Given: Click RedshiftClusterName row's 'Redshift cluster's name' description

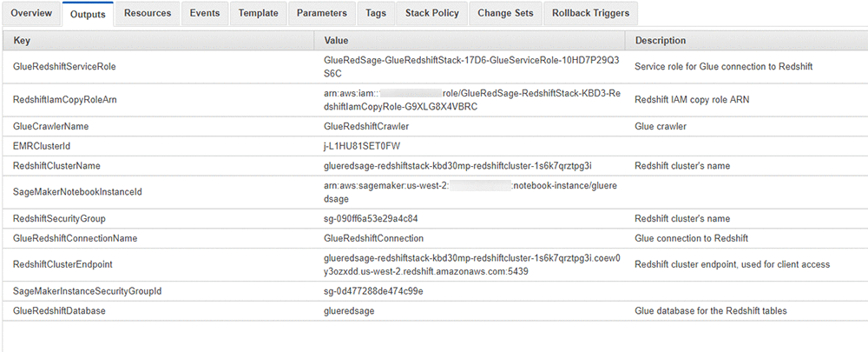Looking at the screenshot, I should point(682,166).
